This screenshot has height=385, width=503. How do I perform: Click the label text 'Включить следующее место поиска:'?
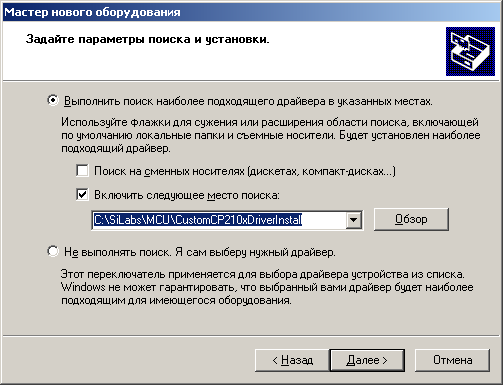coord(187,195)
